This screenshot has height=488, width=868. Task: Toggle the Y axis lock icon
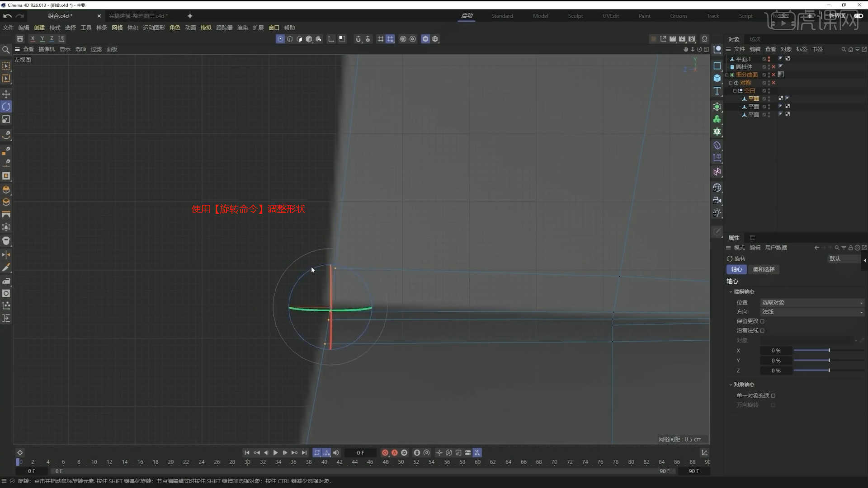pyautogui.click(x=42, y=39)
